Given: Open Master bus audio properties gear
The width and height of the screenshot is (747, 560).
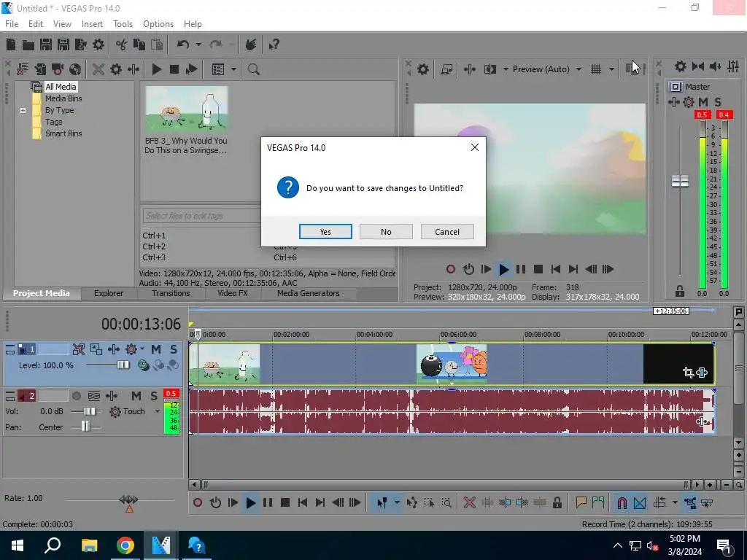Looking at the screenshot, I should pyautogui.click(x=681, y=66).
